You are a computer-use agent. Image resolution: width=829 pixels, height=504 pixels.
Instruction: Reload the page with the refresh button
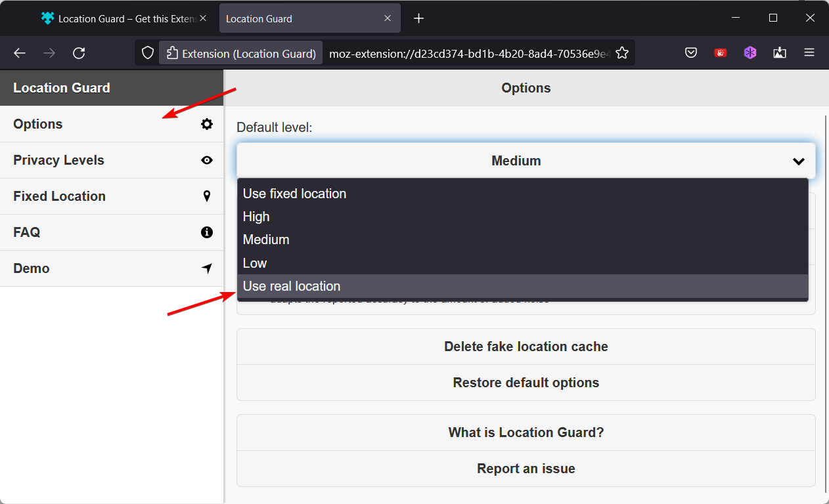(79, 53)
